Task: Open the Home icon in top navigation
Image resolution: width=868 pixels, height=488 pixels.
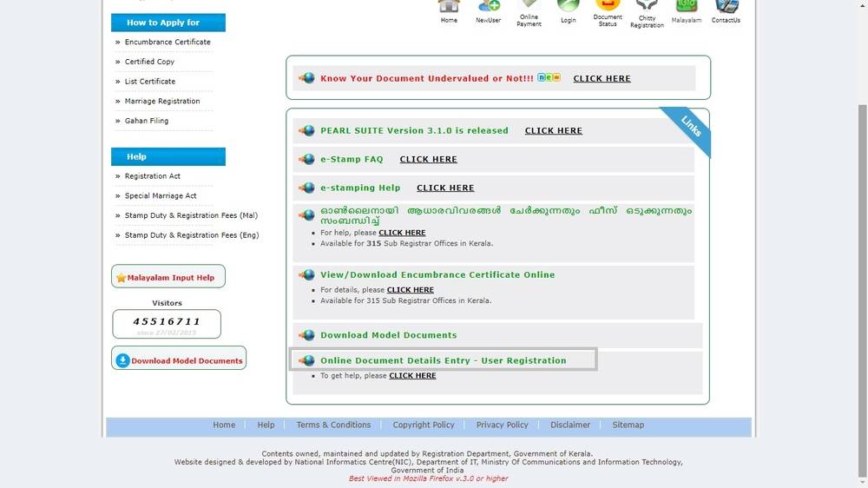Action: 449,7
